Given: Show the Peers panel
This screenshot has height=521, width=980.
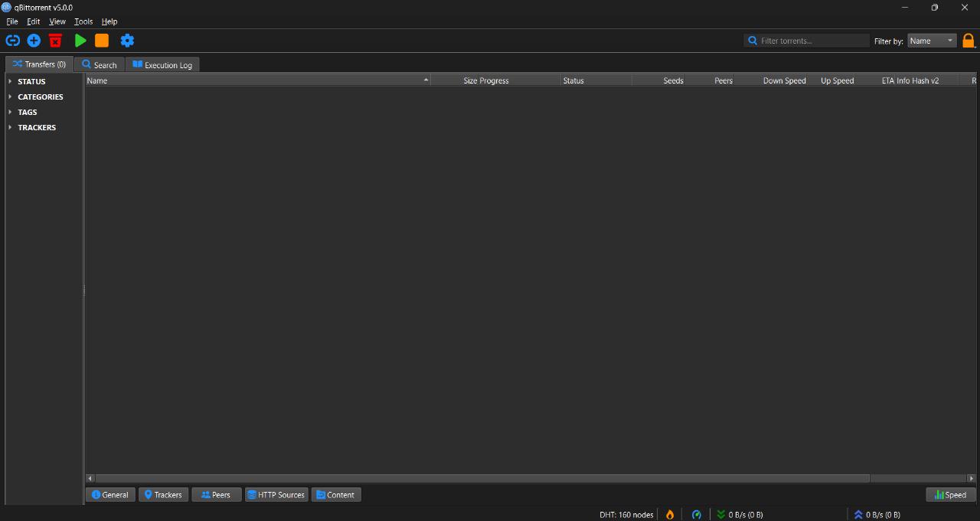Looking at the screenshot, I should 216,494.
